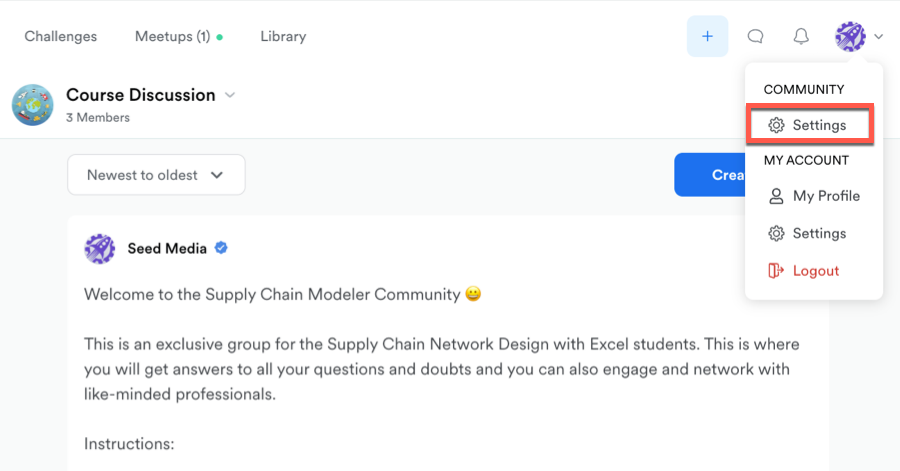Image resolution: width=900 pixels, height=471 pixels.
Task: Click the My Profile person icon
Action: click(776, 196)
